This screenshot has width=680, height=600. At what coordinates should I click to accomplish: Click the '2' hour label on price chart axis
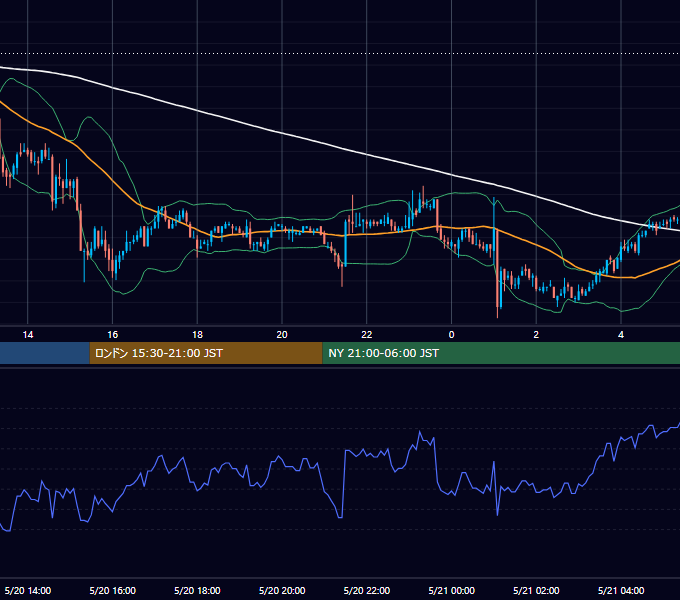pyautogui.click(x=536, y=335)
